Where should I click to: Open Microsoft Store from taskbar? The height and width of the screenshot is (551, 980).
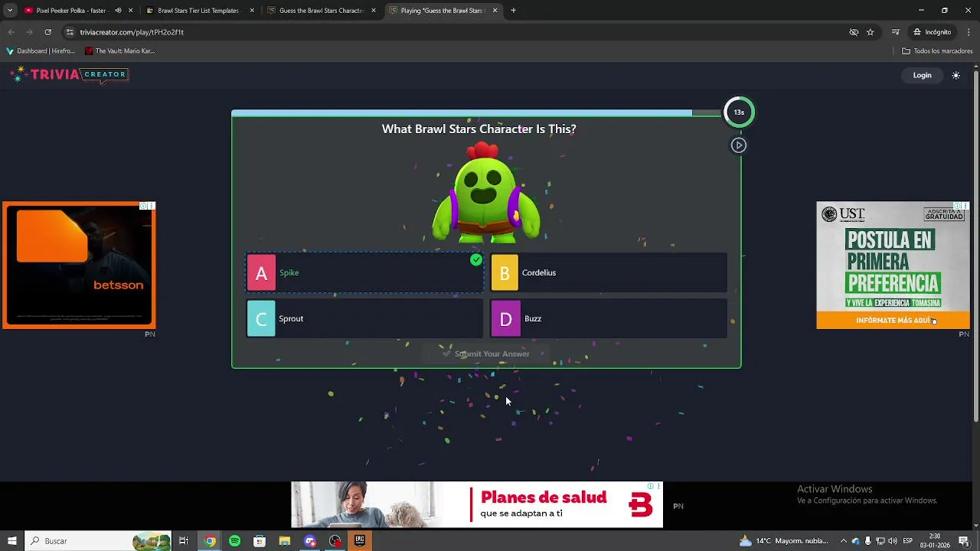[260, 541]
